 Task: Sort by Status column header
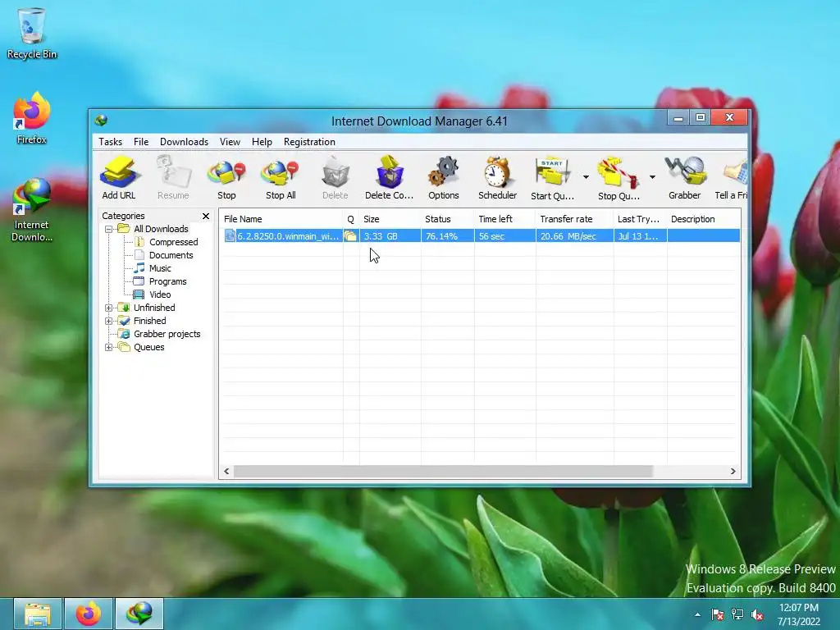tap(447, 219)
